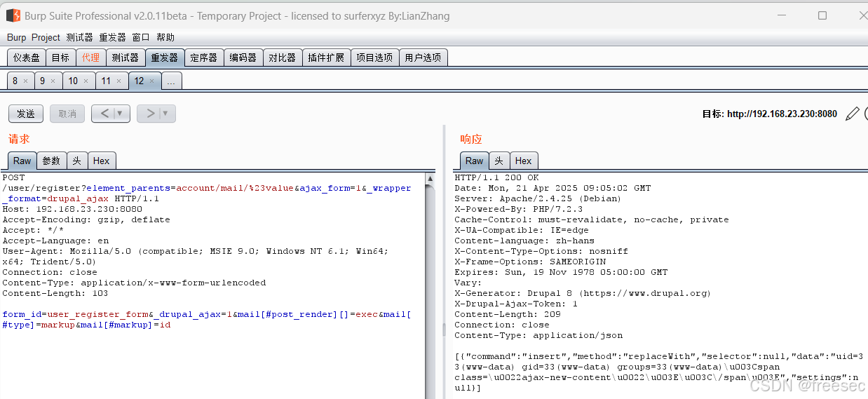Screen dimensions: 868x399
Task: Switch to the 定序器 sequencer tab
Action: [x=204, y=58]
